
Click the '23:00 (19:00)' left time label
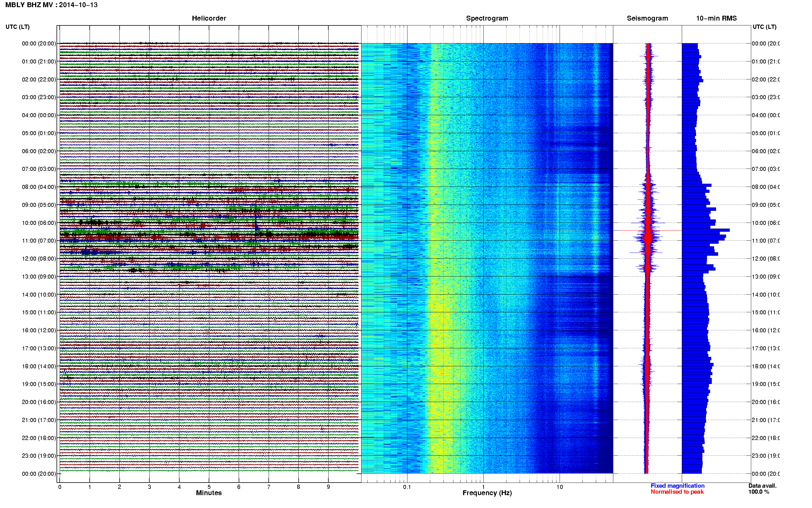tap(39, 456)
